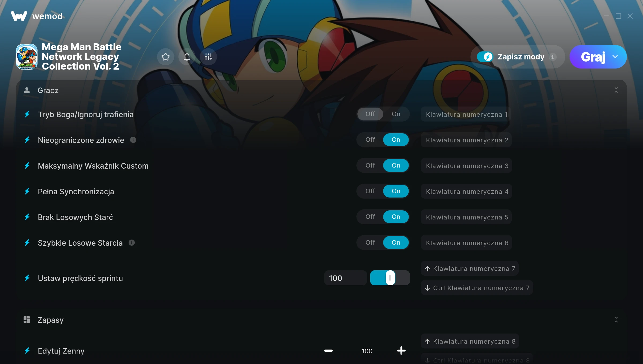Click the game cover thumbnail
643x364 pixels.
(x=27, y=57)
